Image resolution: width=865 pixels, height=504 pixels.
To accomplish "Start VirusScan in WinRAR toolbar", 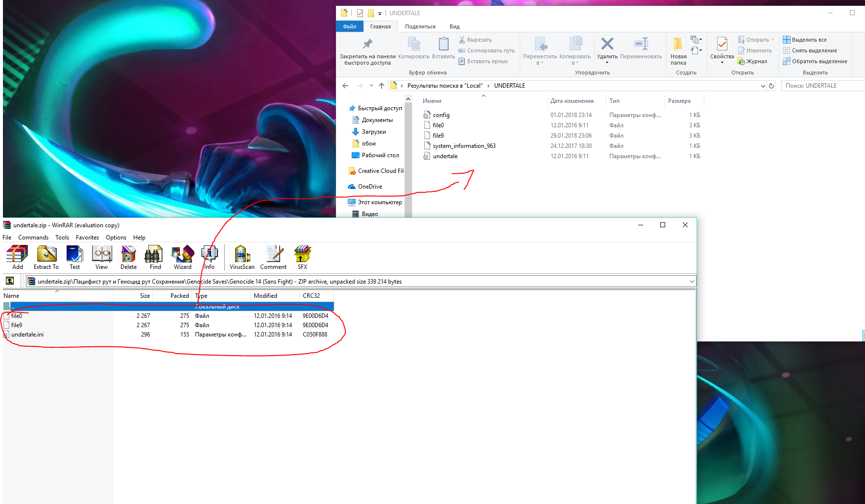I will tap(242, 257).
